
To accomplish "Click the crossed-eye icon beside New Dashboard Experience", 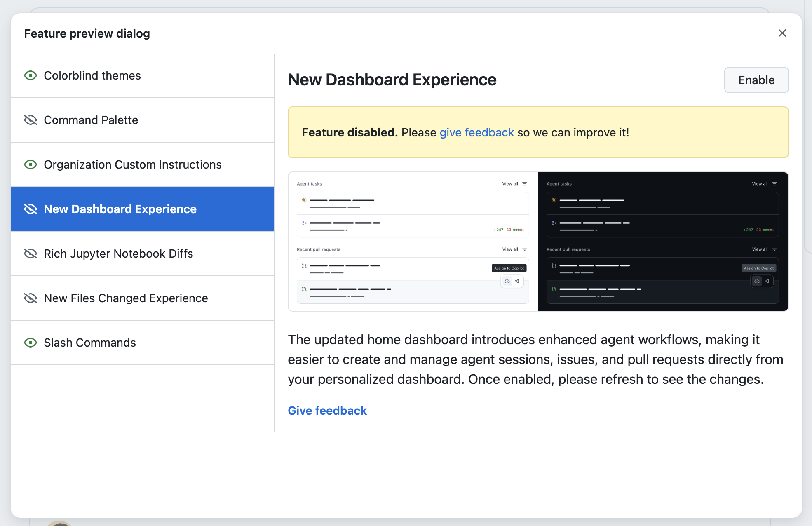I will [x=31, y=209].
